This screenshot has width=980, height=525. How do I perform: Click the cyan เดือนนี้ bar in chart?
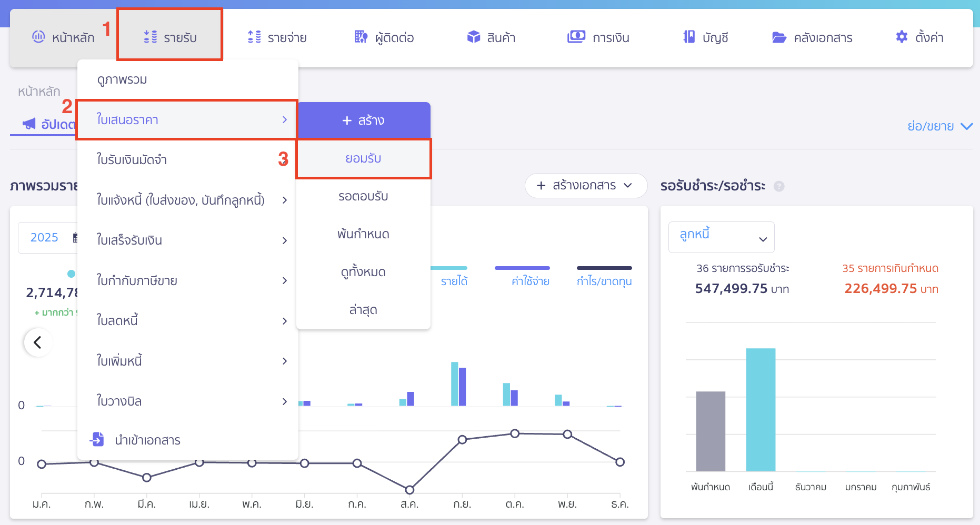point(760,409)
